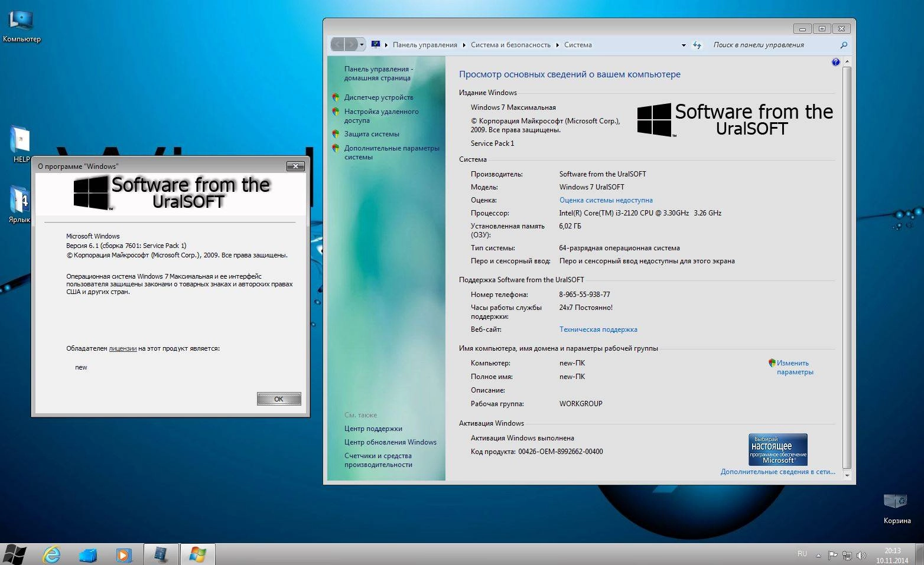Select the WORKGROUP value text
The image size is (924, 565).
click(581, 404)
